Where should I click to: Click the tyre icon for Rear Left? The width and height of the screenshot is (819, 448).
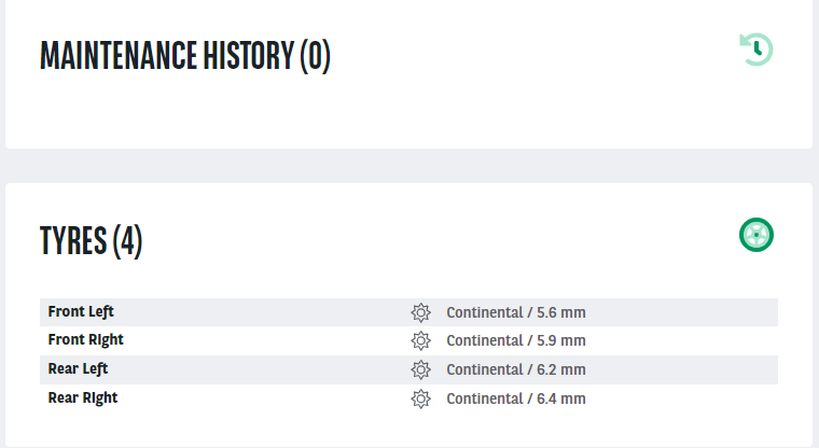point(420,370)
